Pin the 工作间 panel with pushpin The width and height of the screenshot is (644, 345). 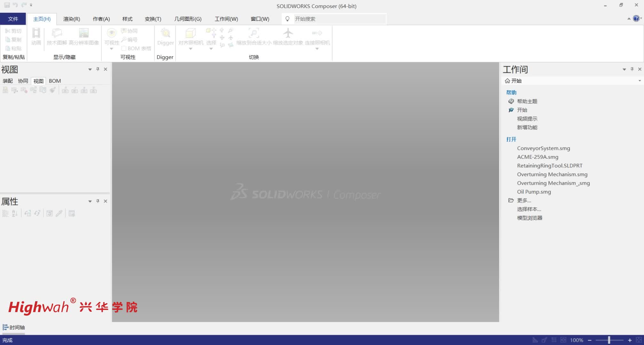[632, 69]
